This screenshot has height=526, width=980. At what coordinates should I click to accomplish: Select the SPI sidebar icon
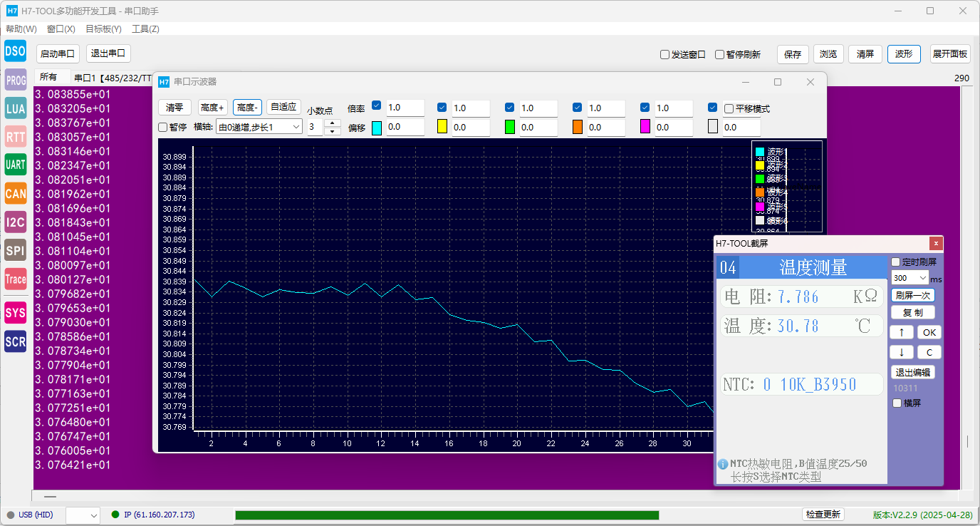tap(16, 251)
